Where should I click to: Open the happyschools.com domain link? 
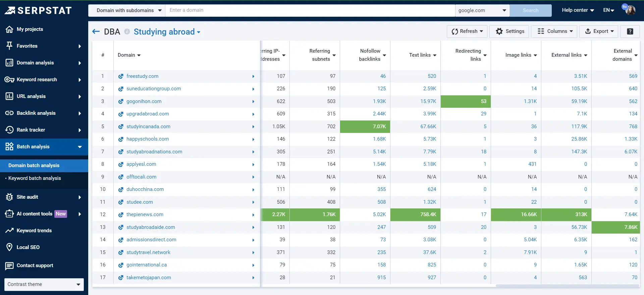click(x=148, y=139)
